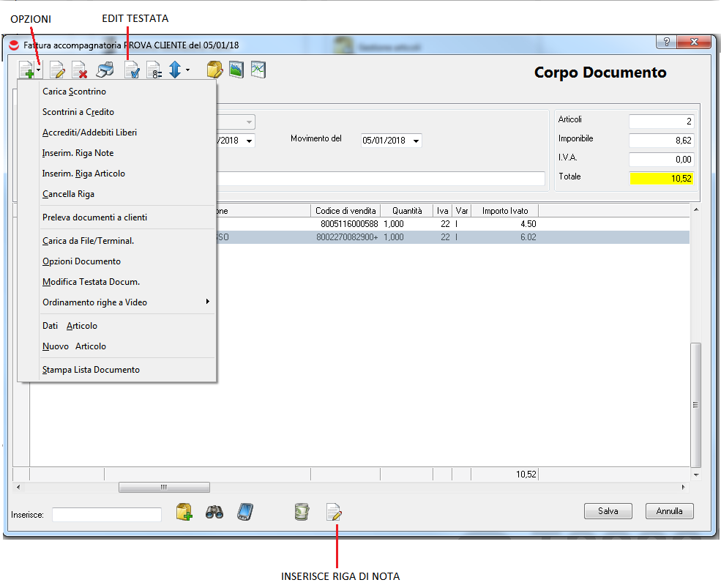Click the line chart icon in toolbar

point(258,70)
